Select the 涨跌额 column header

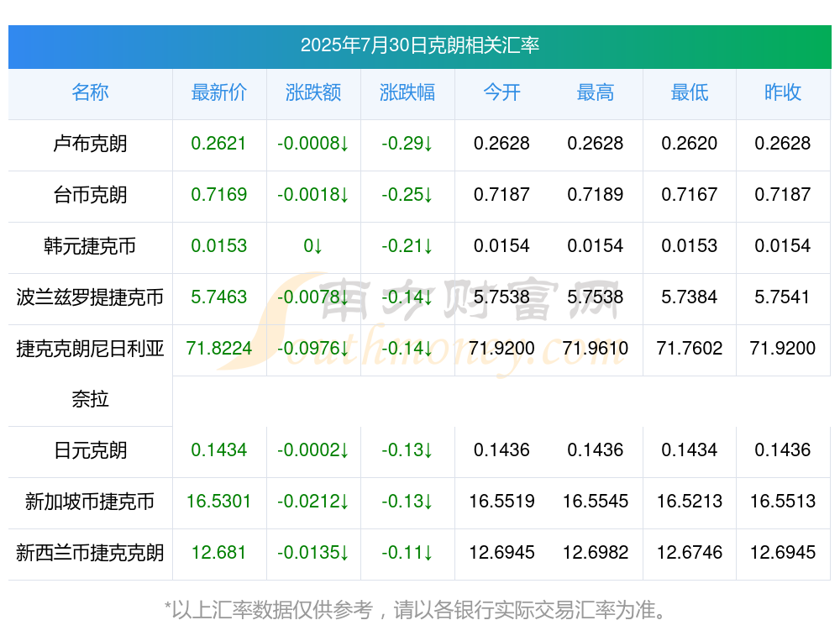(313, 92)
